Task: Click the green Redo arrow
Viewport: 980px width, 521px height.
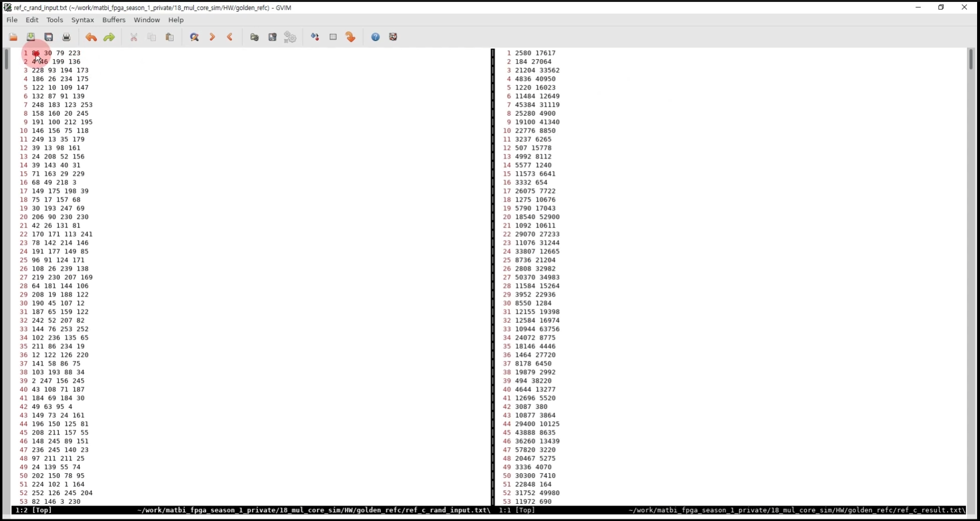Action: coord(109,37)
